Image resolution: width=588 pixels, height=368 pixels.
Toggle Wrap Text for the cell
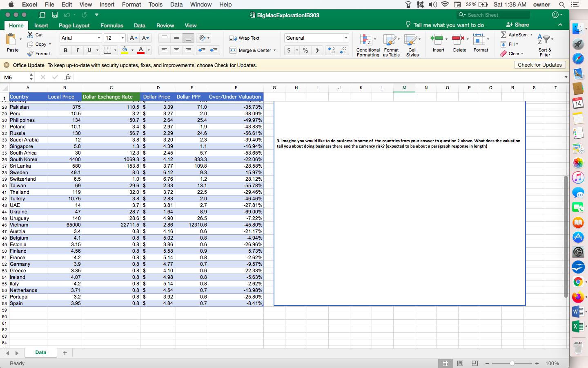(x=245, y=38)
